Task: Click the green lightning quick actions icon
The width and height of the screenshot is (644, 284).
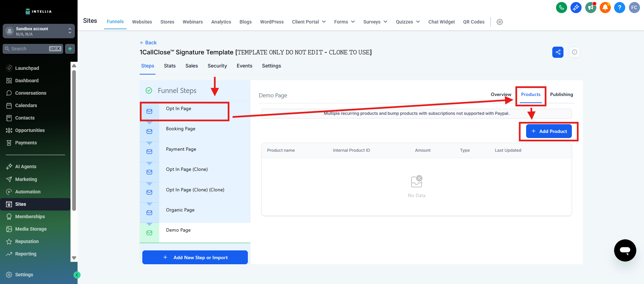Action: (70, 49)
